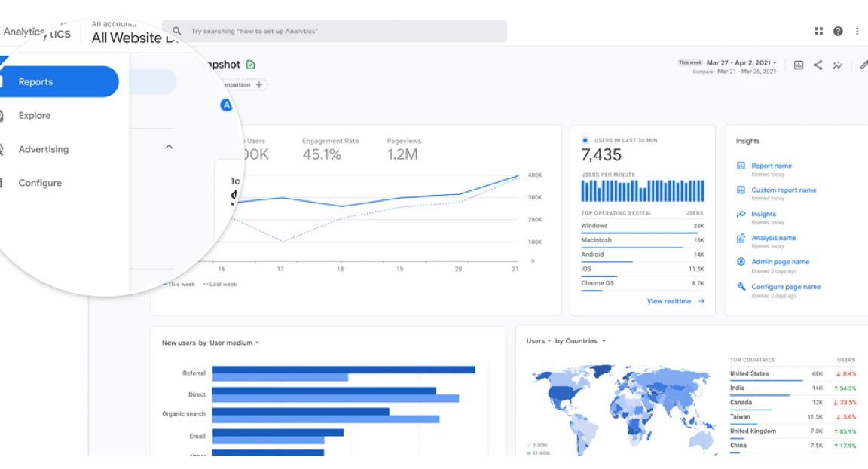Click the help question mark icon
The width and height of the screenshot is (868, 469).
point(838,31)
